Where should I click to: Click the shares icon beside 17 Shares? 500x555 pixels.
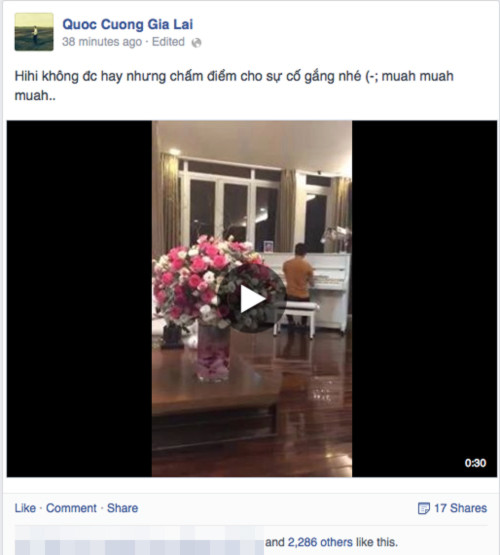point(424,508)
